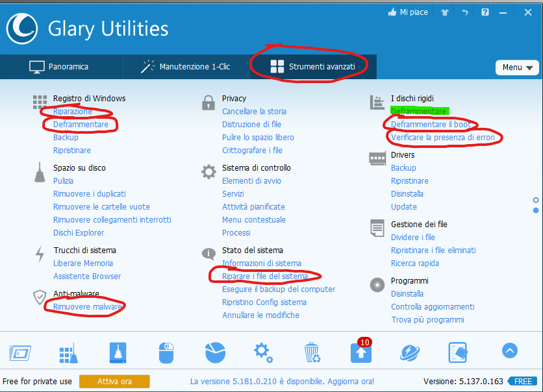Select the second filled page indicator dot
The width and height of the screenshot is (543, 392).
click(x=536, y=210)
